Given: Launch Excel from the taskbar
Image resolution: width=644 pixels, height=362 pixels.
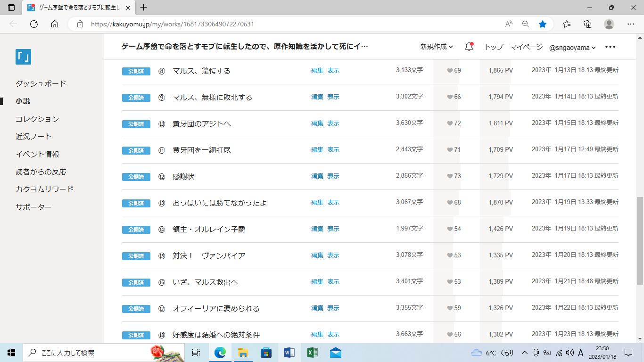Looking at the screenshot, I should 312,353.
